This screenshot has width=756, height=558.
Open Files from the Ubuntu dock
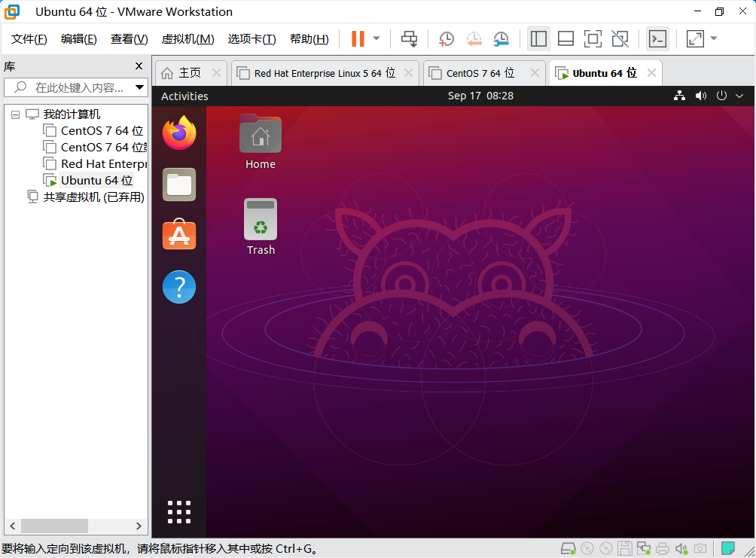coord(179,184)
